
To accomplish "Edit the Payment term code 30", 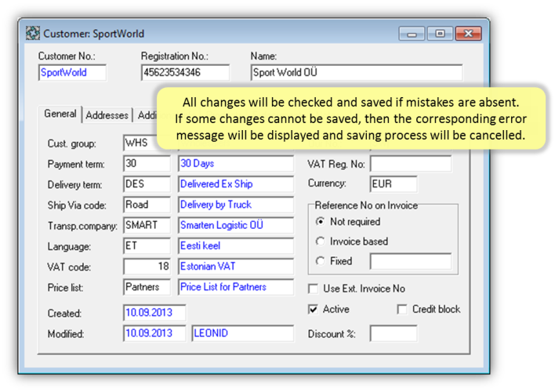I will pyautogui.click(x=147, y=164).
